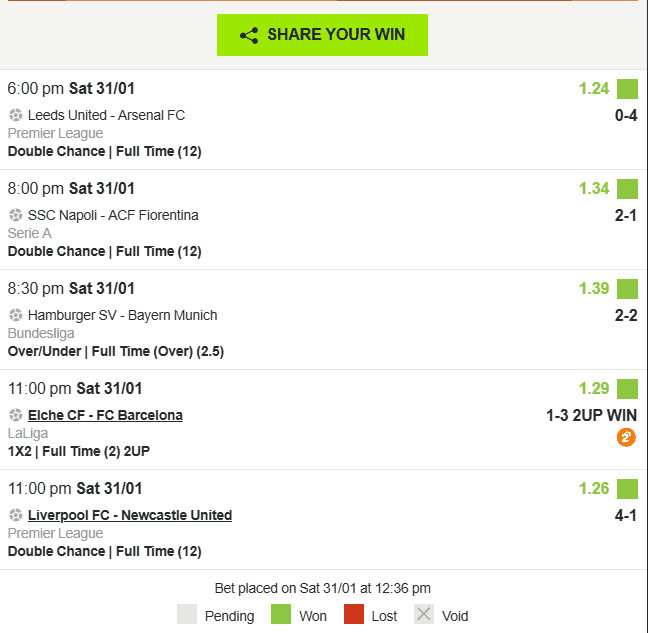Click the red Lost legend swatch

354,614
